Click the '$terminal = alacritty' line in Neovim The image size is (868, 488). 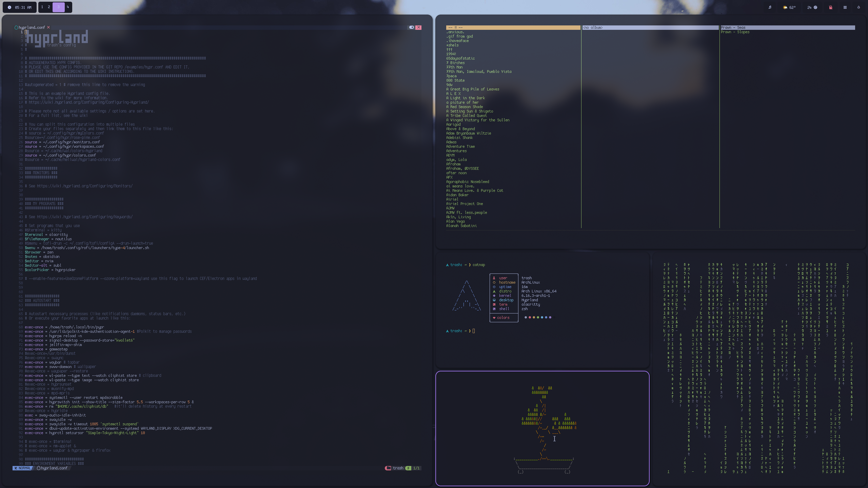pyautogui.click(x=46, y=235)
